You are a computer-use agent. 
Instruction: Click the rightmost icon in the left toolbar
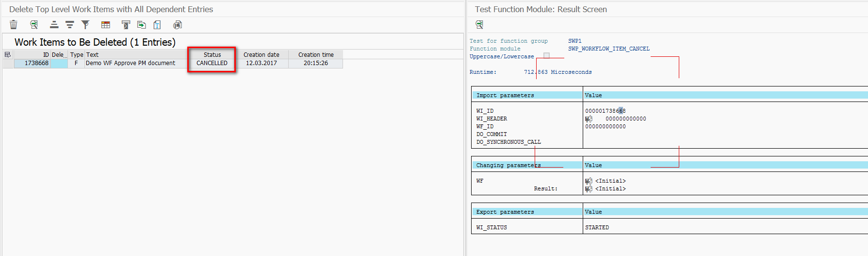(178, 25)
